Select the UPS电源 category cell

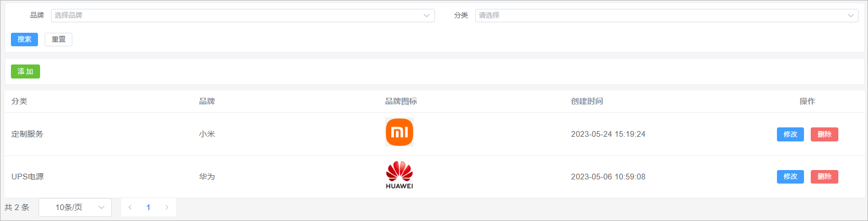click(28, 177)
